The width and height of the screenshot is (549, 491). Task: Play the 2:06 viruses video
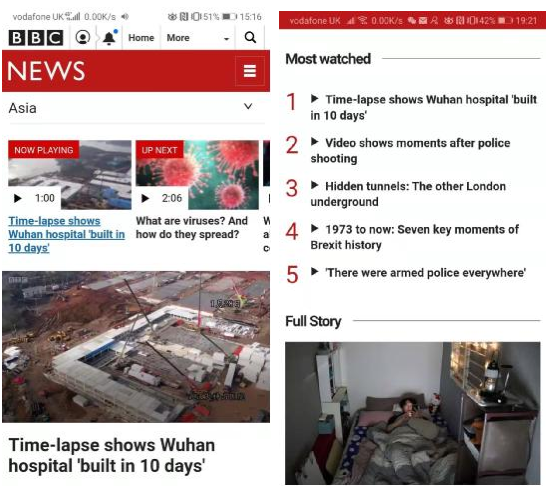(145, 198)
